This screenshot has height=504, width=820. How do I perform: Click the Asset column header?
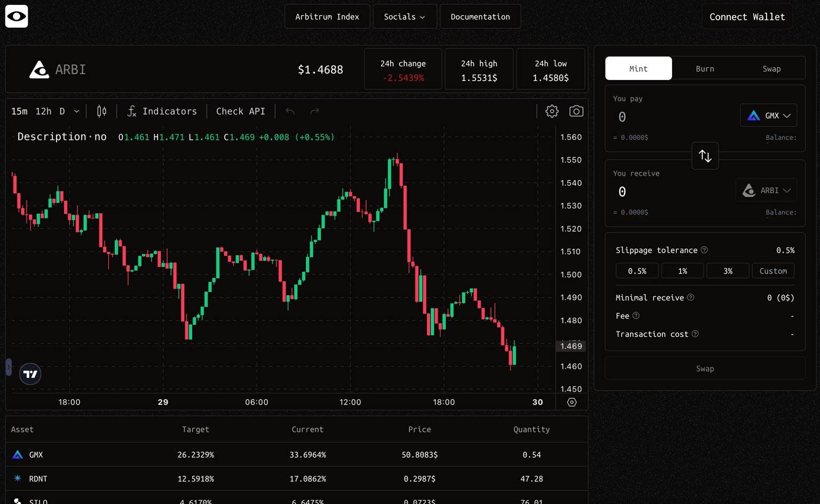coord(22,429)
